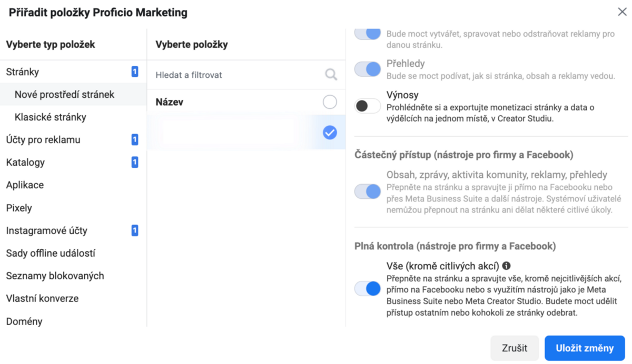Uncheck the selected page item checkmark

330,133
